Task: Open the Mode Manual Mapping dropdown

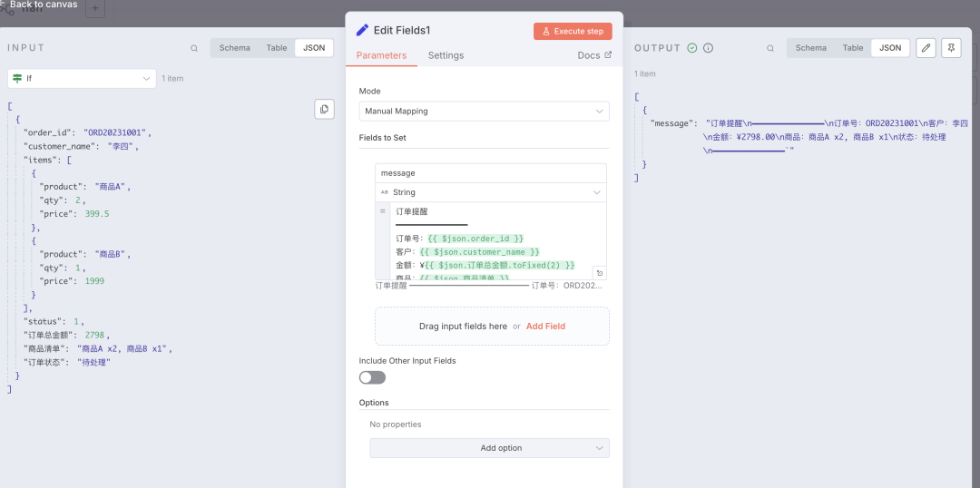Action: pos(484,111)
